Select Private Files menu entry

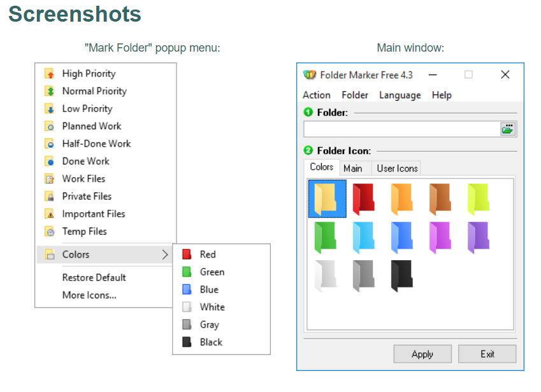coord(106,196)
